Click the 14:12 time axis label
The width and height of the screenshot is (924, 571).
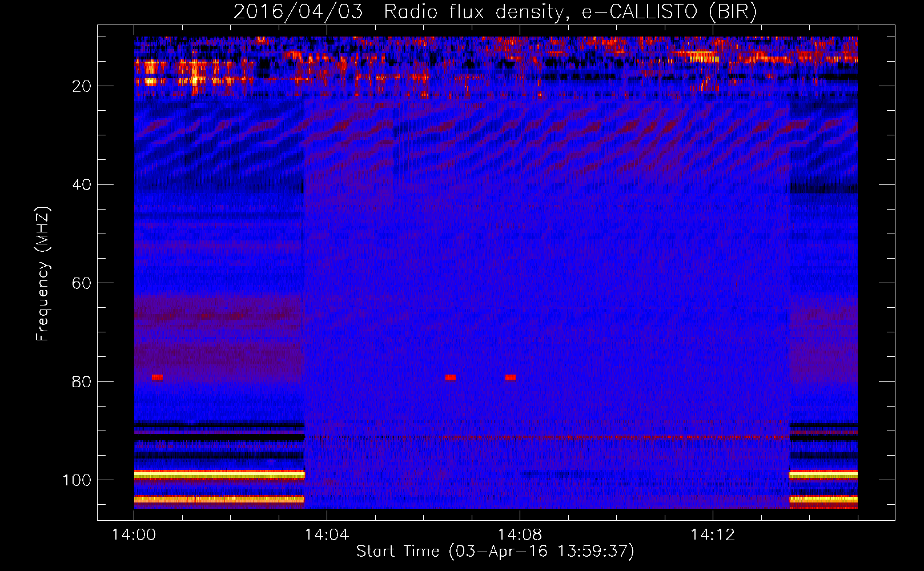[x=713, y=535]
